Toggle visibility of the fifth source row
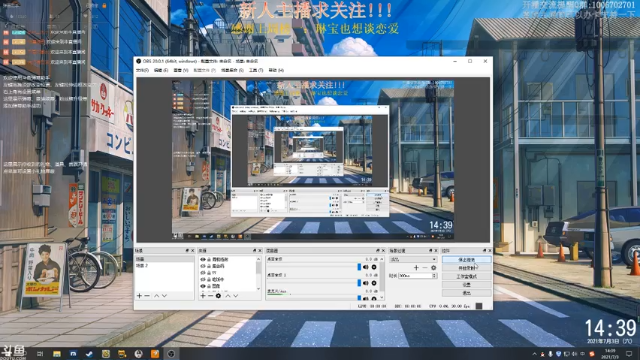This screenshot has width=640, height=360. tap(203, 286)
